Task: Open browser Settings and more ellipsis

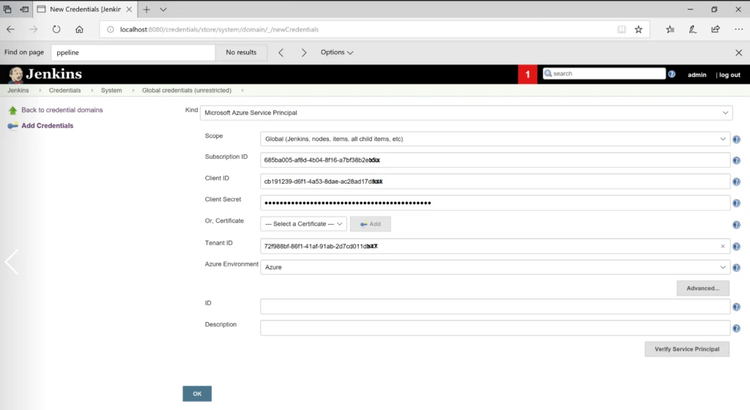Action: tap(739, 29)
